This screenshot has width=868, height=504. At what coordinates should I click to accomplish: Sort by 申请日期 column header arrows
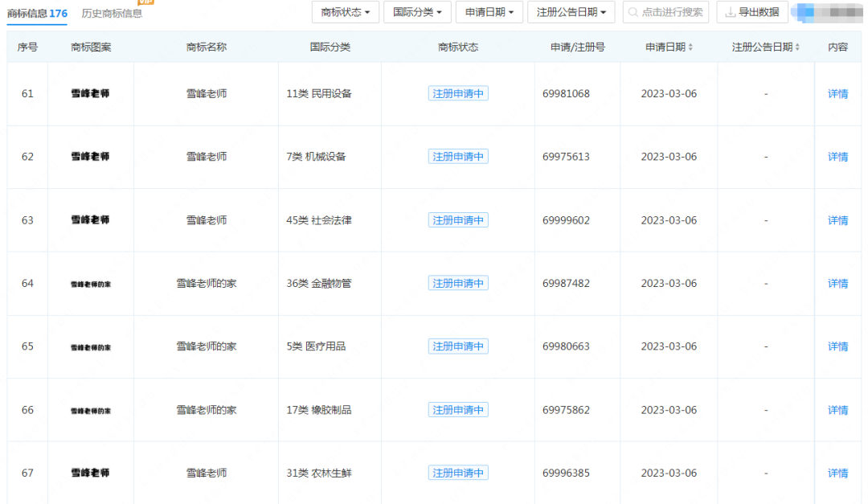tap(690, 47)
